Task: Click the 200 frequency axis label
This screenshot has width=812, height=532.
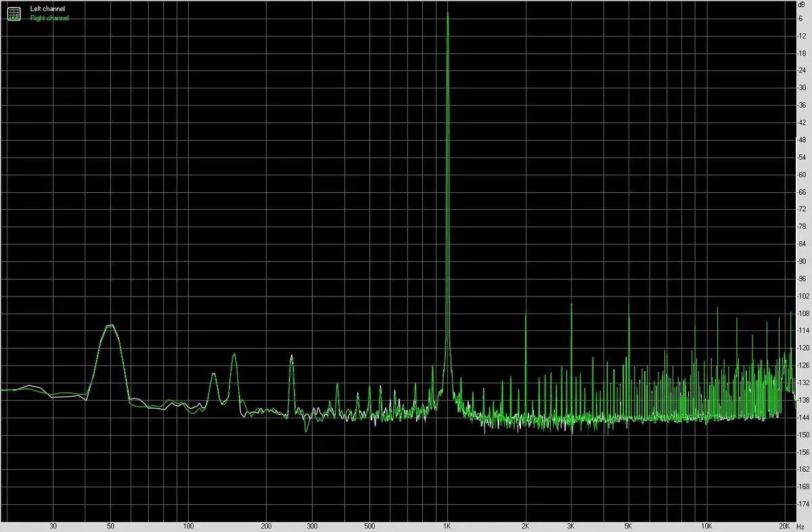Action: [x=267, y=526]
